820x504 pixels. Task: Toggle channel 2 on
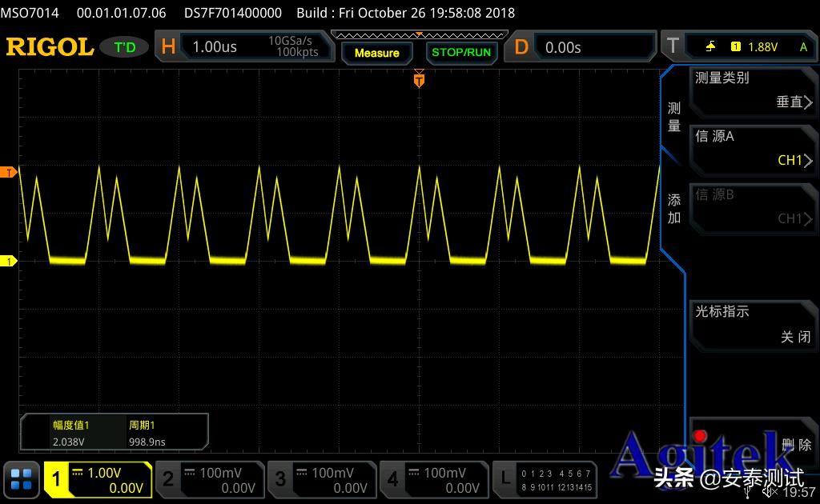click(x=168, y=479)
